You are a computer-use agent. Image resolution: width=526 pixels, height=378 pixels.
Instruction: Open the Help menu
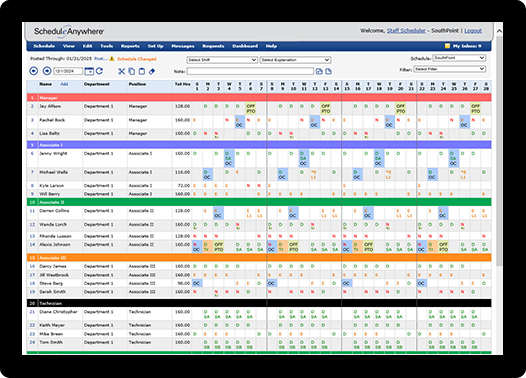click(271, 46)
